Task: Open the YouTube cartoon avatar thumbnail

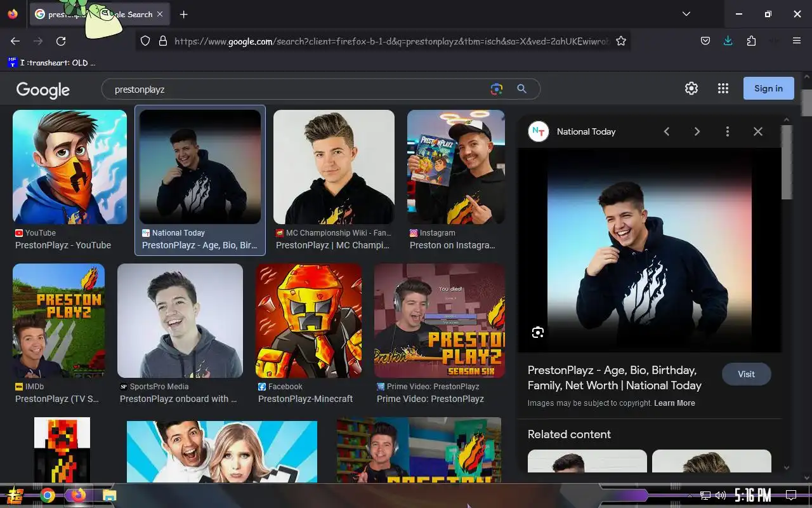Action: click(x=70, y=167)
